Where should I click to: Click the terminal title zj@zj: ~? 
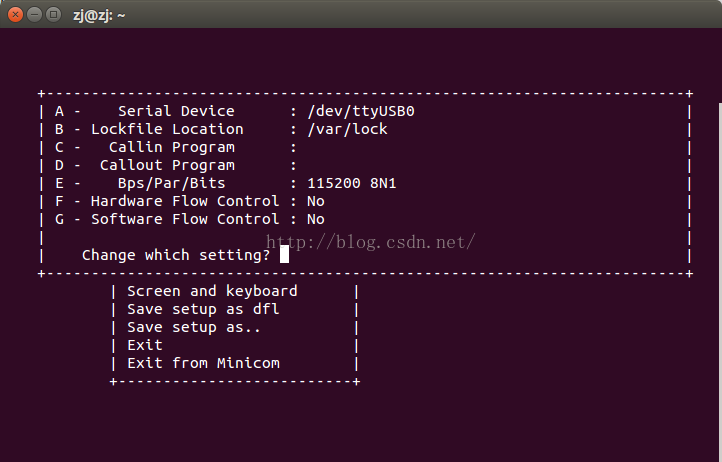[99, 15]
